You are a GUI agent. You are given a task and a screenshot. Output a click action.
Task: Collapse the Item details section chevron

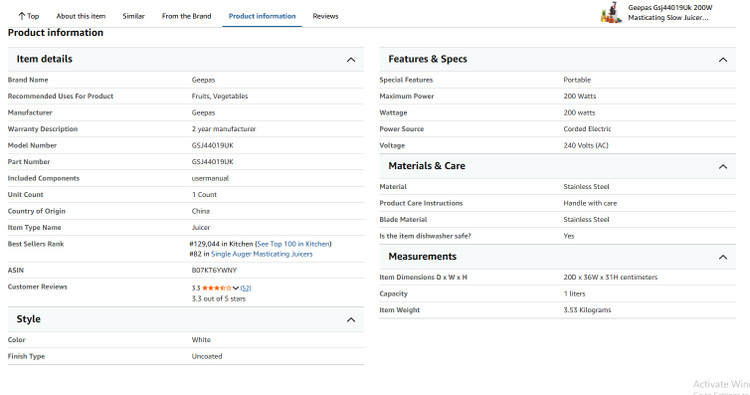pyautogui.click(x=351, y=60)
